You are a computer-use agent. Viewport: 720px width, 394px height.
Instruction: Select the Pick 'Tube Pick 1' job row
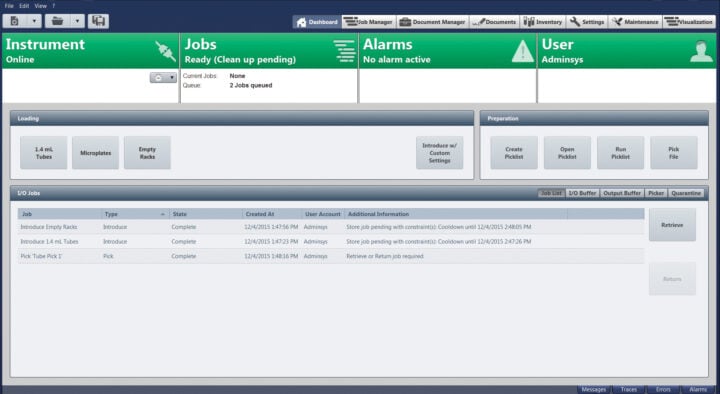(331, 256)
